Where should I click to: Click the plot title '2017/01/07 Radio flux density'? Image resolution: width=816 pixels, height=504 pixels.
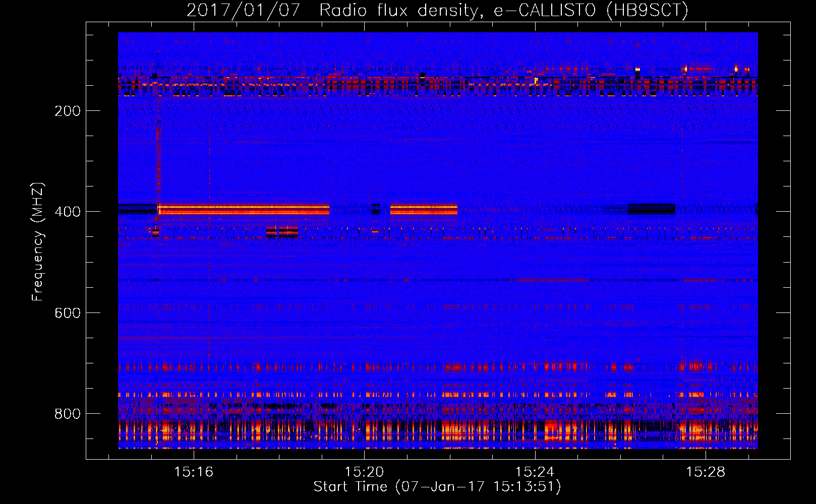437,10
